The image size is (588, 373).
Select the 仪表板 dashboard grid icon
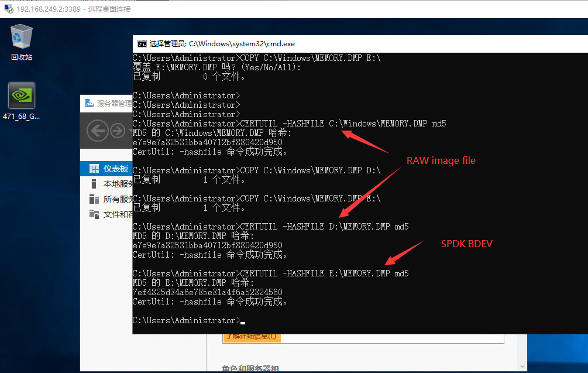click(94, 169)
